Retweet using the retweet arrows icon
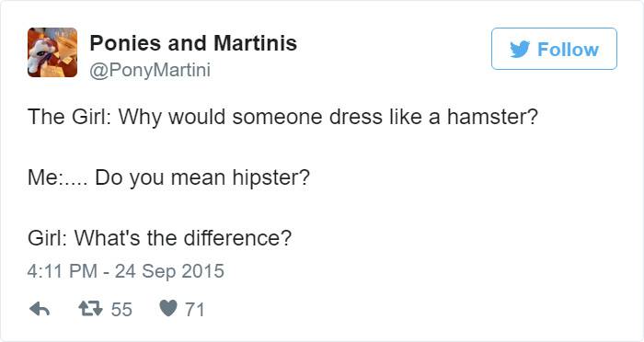Viewport: 644px width, 342px height. (90, 308)
